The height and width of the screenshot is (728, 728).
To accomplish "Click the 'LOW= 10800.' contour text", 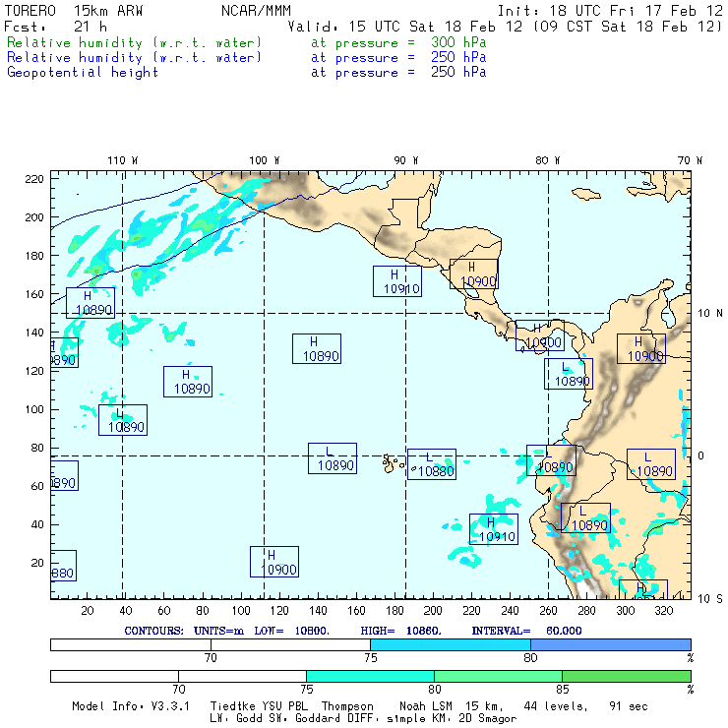I will pyautogui.click(x=291, y=631).
